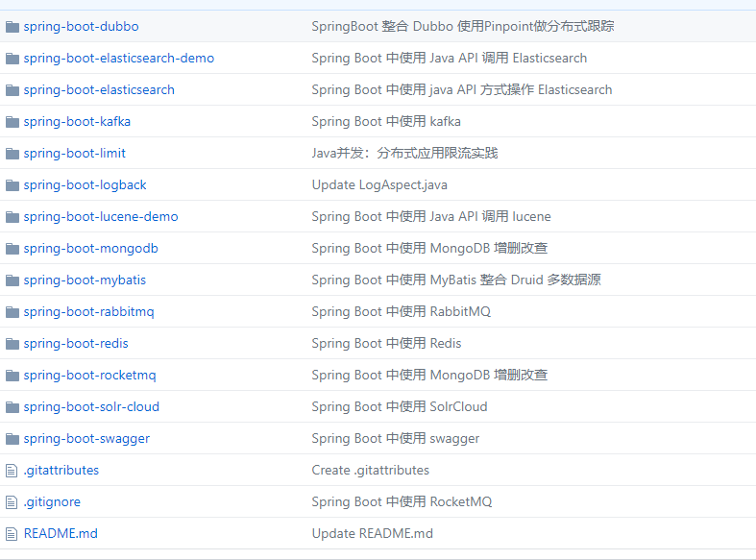
Task: Open the spring-boot-swagger folder link
Action: [x=86, y=439]
